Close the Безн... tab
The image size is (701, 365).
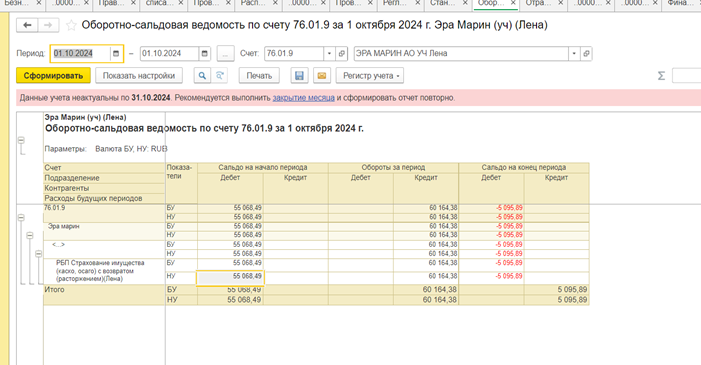pos(38,3)
